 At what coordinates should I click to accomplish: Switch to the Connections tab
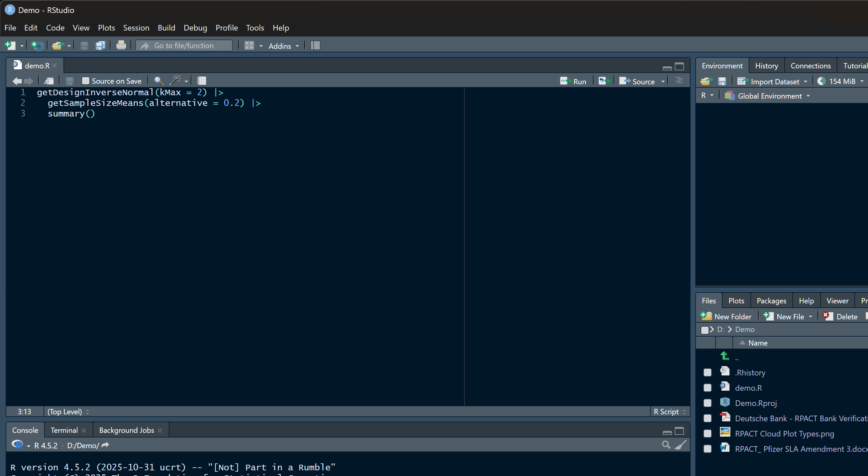[811, 66]
